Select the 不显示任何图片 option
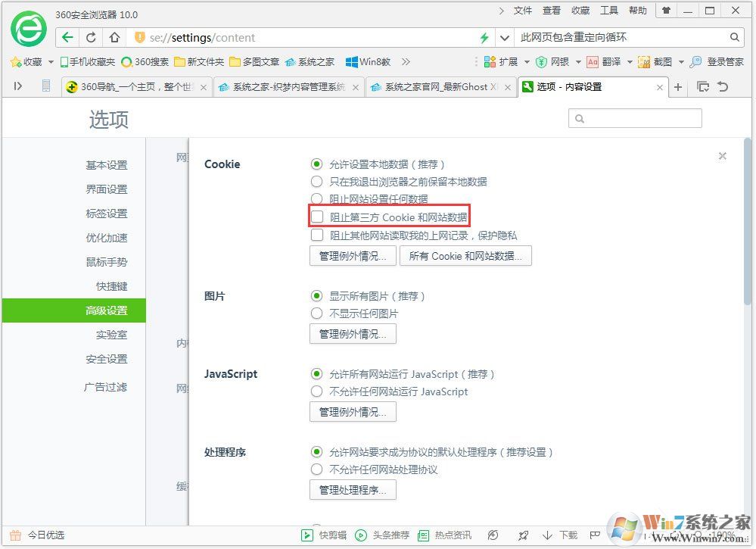Screen dimensions: 756x549 tap(316, 313)
